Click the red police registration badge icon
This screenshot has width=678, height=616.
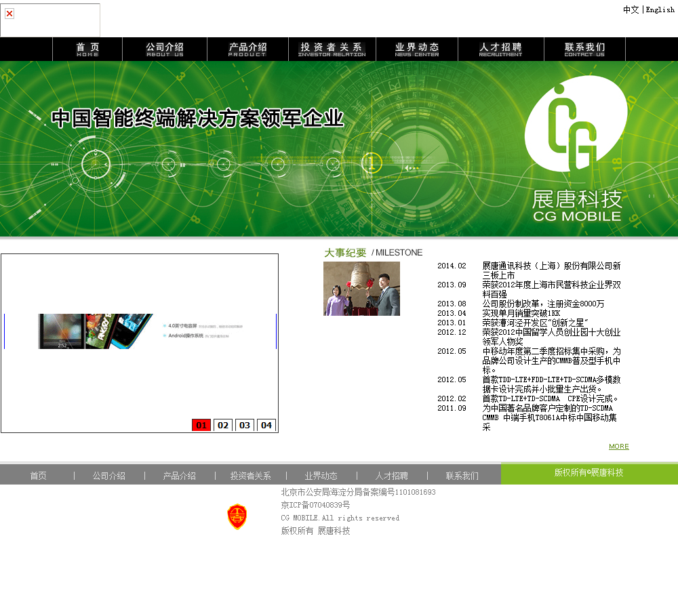pos(237,516)
